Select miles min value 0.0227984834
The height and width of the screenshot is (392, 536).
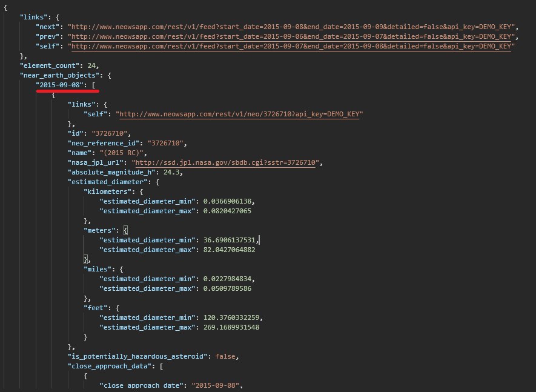227,279
